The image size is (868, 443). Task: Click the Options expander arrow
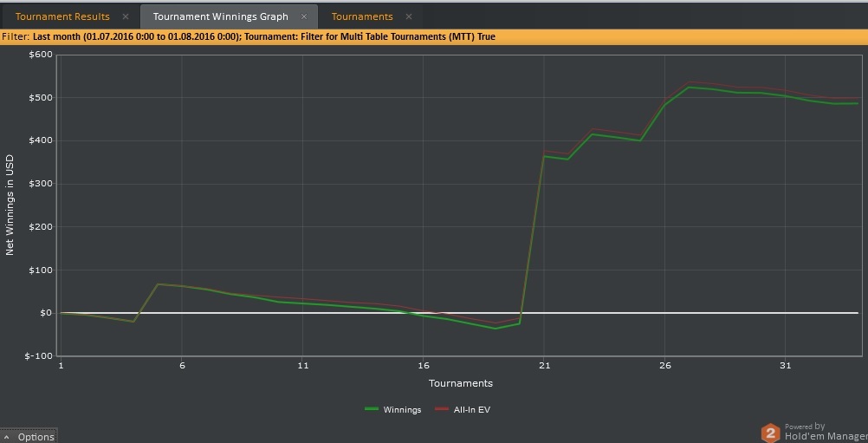coord(7,437)
